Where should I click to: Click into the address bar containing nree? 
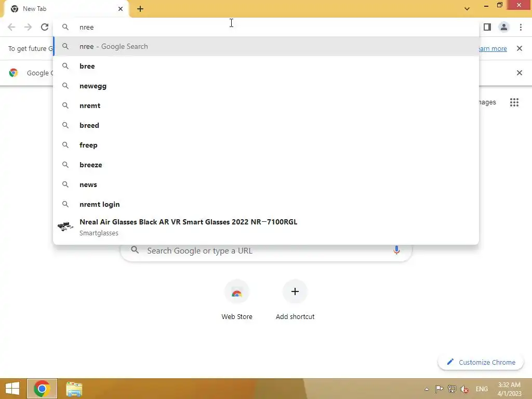pyautogui.click(x=266, y=27)
